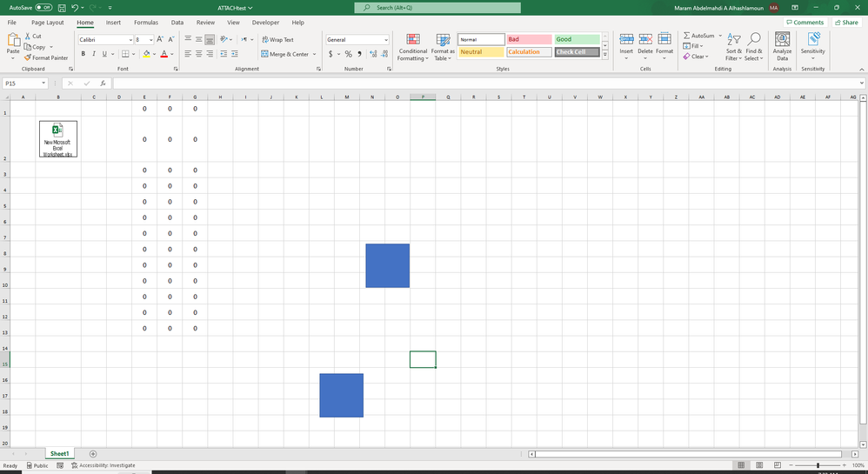
Task: Apply red font color A
Action: click(164, 54)
